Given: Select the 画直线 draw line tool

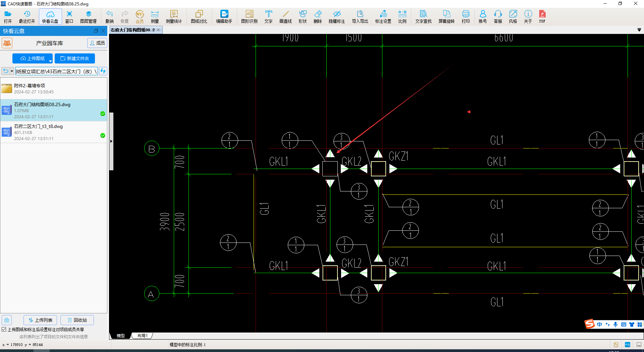Looking at the screenshot, I should (x=285, y=16).
